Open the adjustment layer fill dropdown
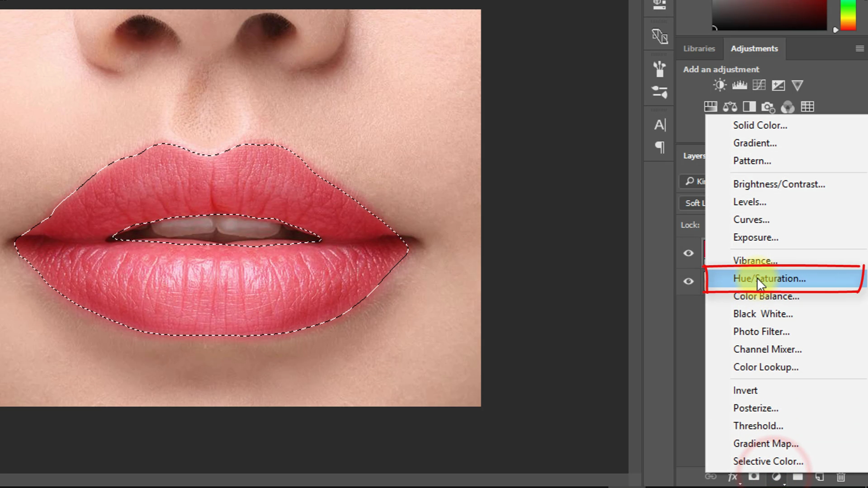This screenshot has width=868, height=488. coord(784,484)
